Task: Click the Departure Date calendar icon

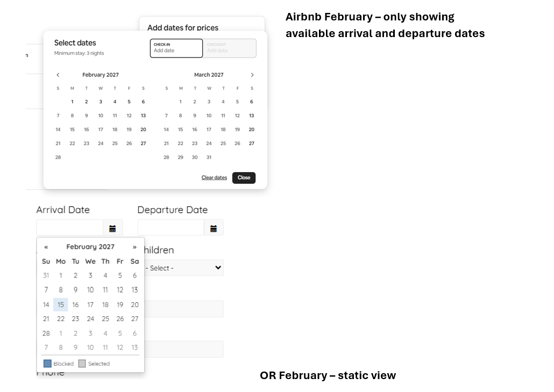Action: tap(214, 229)
